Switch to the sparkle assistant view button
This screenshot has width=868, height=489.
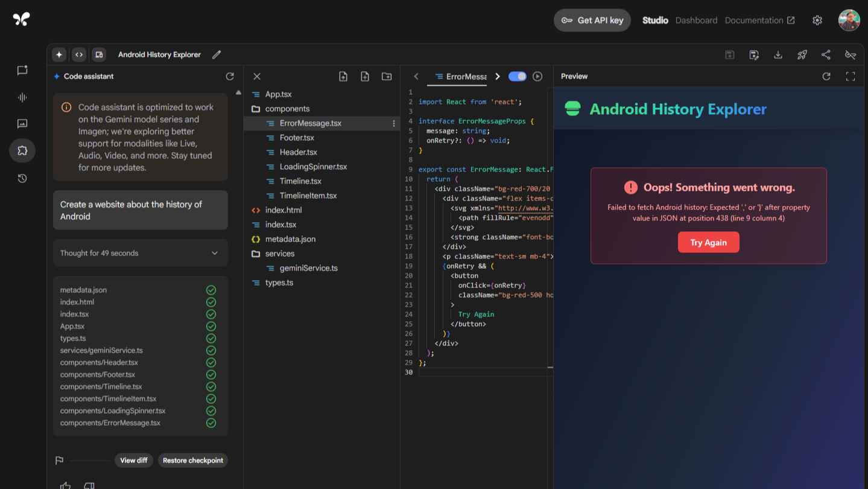tap(59, 54)
